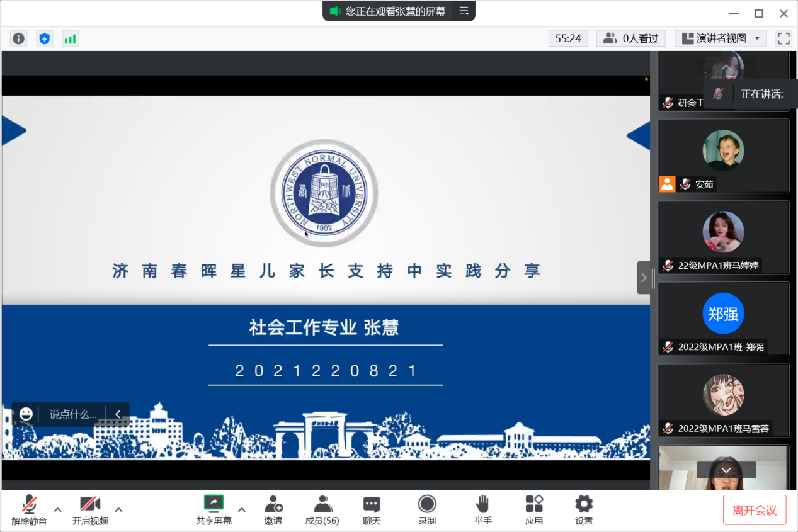Raise hand (举手)
The width and height of the screenshot is (798, 532).
(x=483, y=509)
